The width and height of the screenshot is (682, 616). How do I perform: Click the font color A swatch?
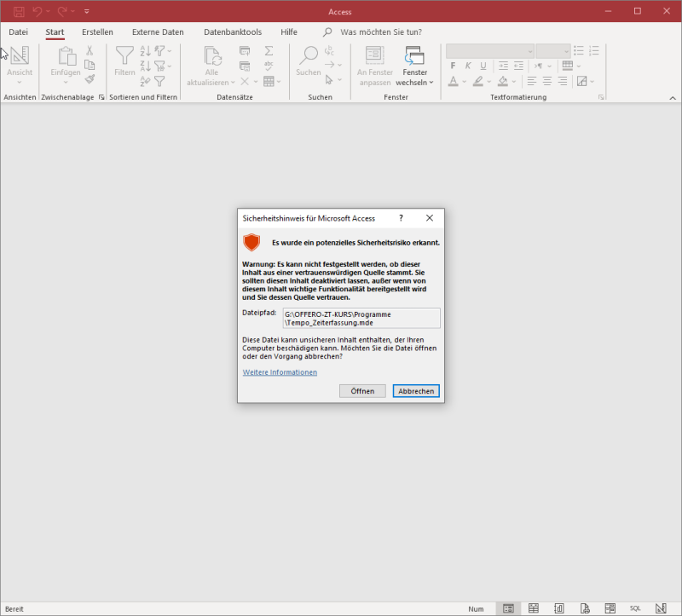pyautogui.click(x=453, y=81)
